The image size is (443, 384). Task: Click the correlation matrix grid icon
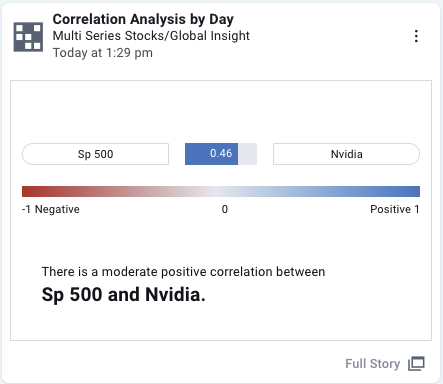click(x=28, y=37)
